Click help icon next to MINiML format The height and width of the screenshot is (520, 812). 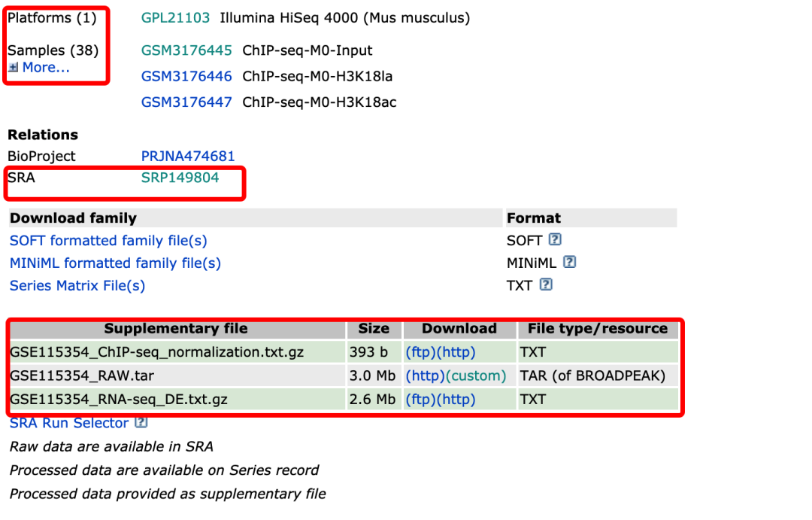pos(570,263)
